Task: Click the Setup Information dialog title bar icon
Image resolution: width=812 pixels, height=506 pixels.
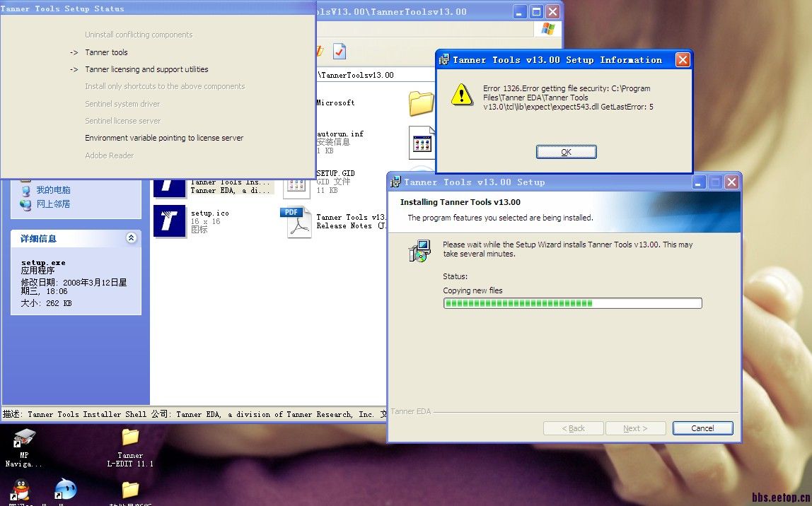Action: click(443, 60)
